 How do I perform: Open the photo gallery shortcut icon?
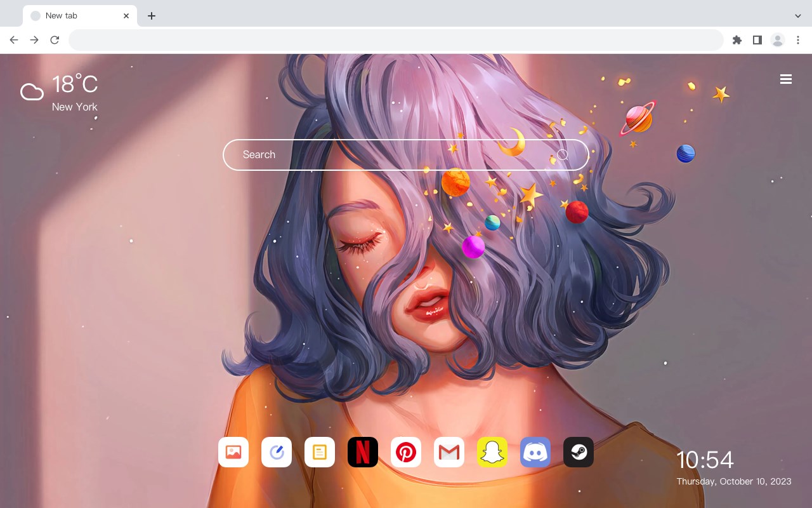233,452
